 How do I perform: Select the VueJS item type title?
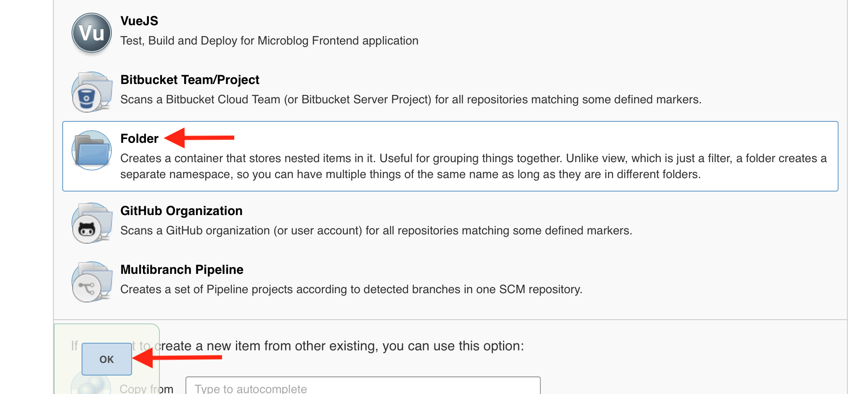139,21
